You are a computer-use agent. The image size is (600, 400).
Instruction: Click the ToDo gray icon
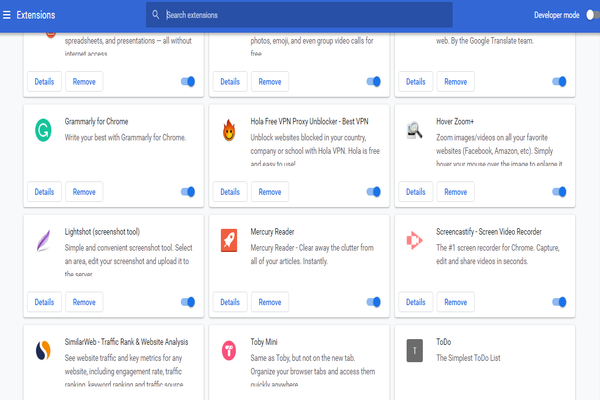tap(414, 351)
